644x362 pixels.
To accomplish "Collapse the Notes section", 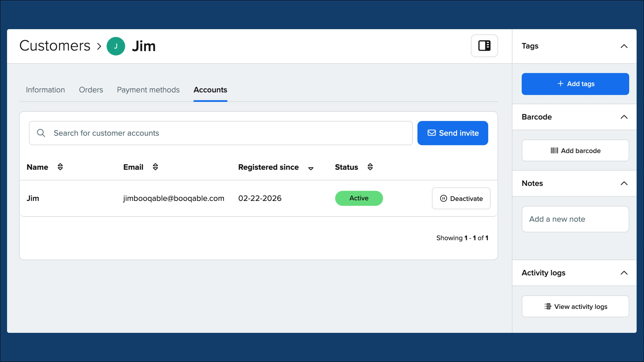I will 624,183.
